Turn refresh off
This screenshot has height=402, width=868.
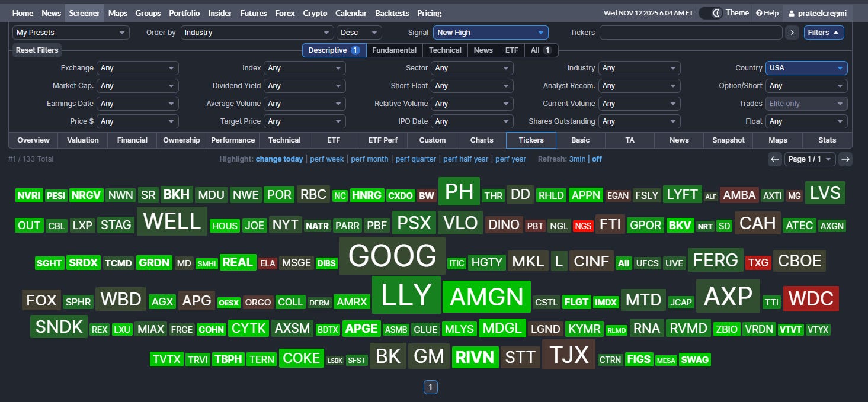coord(597,159)
